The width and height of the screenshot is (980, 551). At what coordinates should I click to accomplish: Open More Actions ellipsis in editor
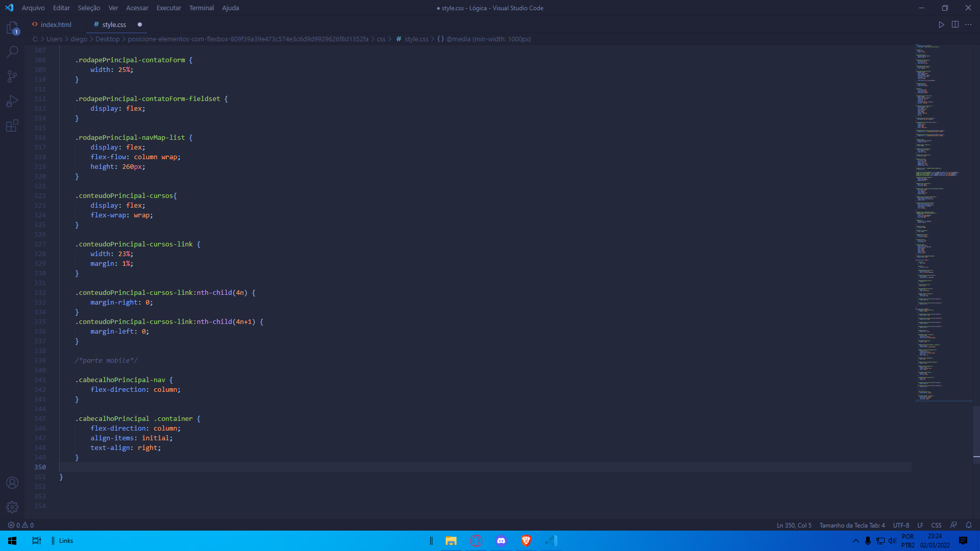(x=968, y=24)
